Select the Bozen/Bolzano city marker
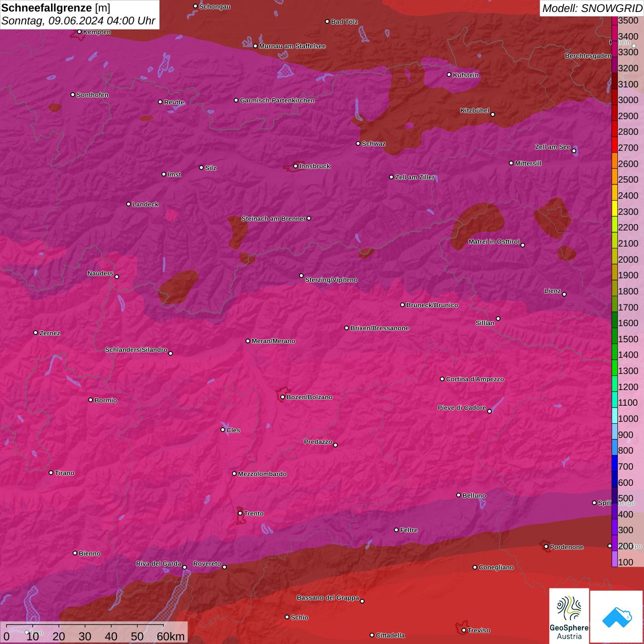644x644 pixels. pyautogui.click(x=282, y=397)
